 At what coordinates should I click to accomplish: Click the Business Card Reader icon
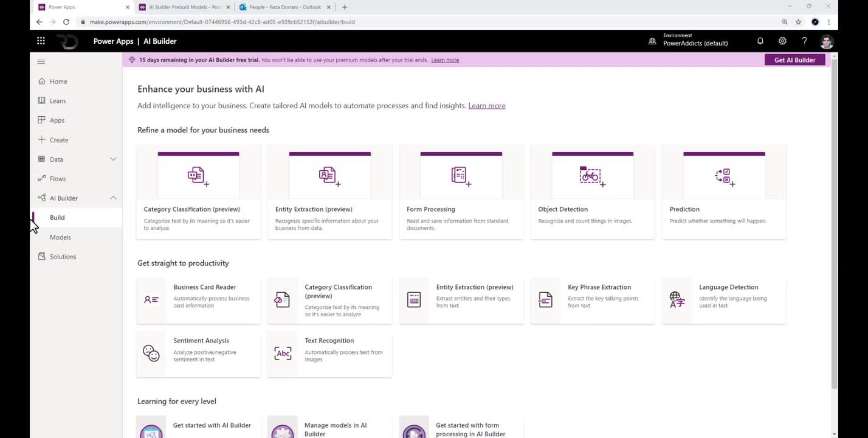[151, 300]
